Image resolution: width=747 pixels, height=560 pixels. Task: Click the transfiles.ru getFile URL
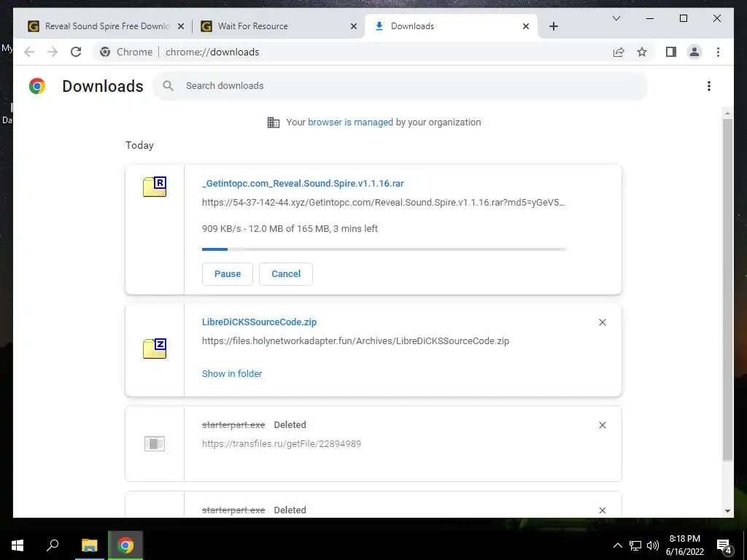coord(282,444)
